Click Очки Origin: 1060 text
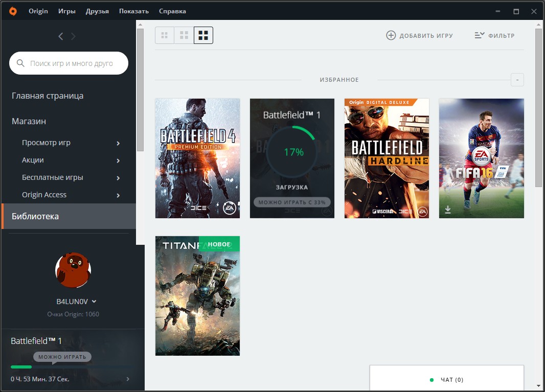This screenshot has height=392, width=545. [x=73, y=314]
